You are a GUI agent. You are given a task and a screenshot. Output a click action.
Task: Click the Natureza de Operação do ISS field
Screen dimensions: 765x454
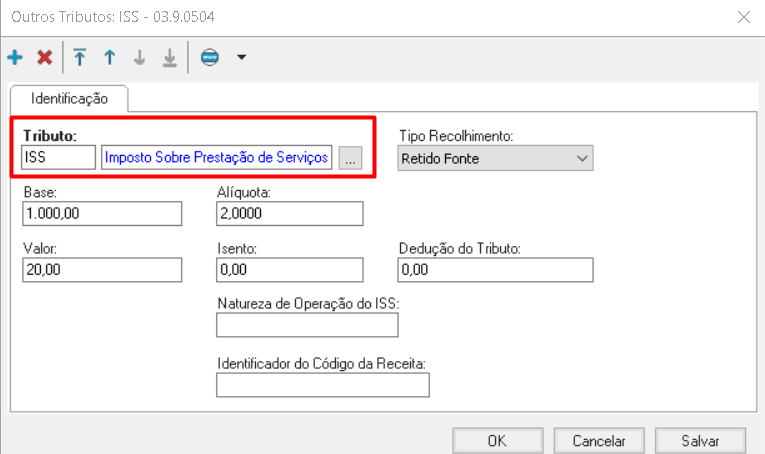(x=307, y=325)
